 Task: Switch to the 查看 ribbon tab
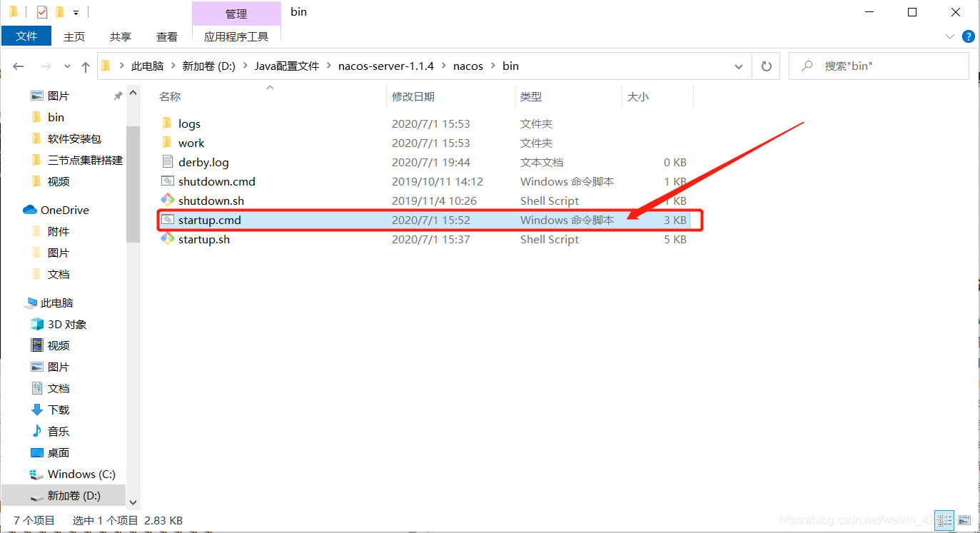pos(167,36)
